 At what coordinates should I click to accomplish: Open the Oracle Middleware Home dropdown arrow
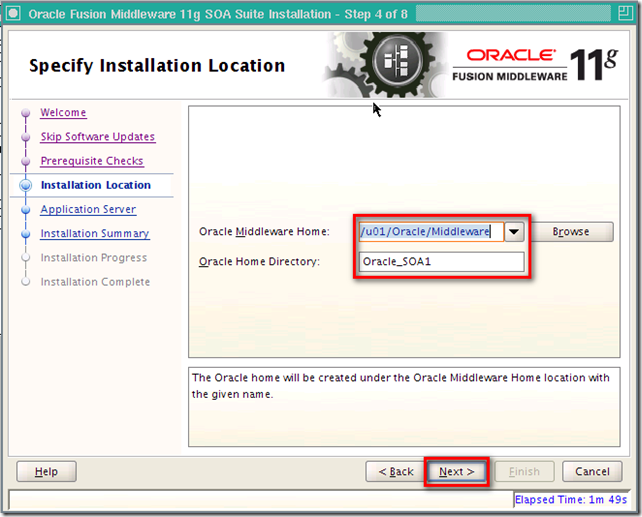coord(514,232)
